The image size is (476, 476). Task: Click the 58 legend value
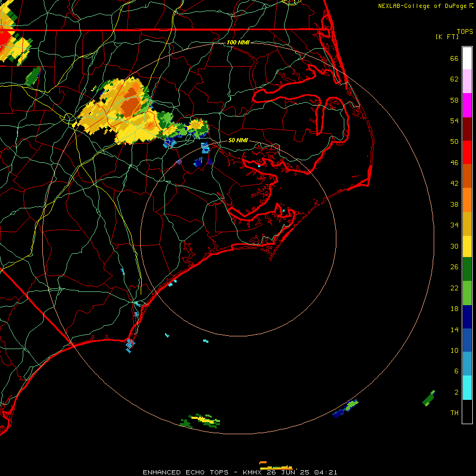tap(454, 100)
